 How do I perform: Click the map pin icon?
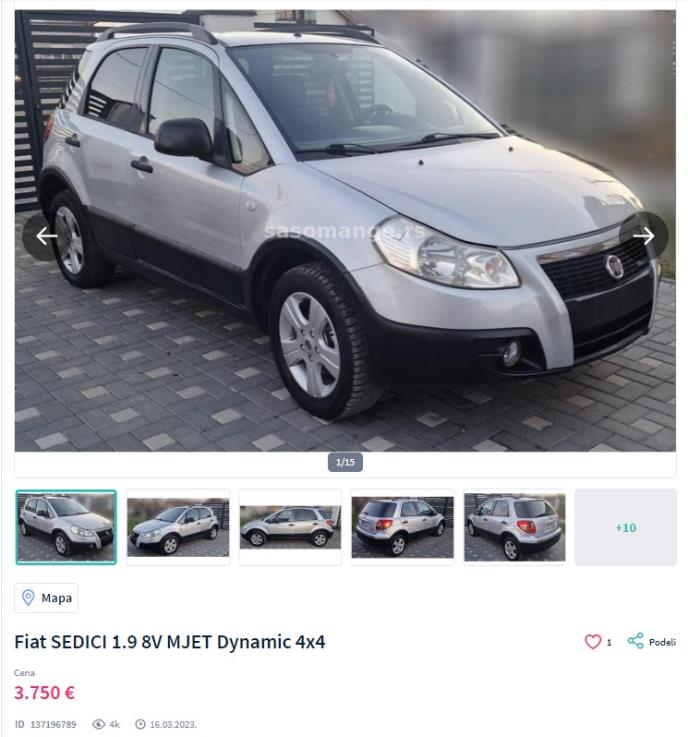tap(28, 598)
